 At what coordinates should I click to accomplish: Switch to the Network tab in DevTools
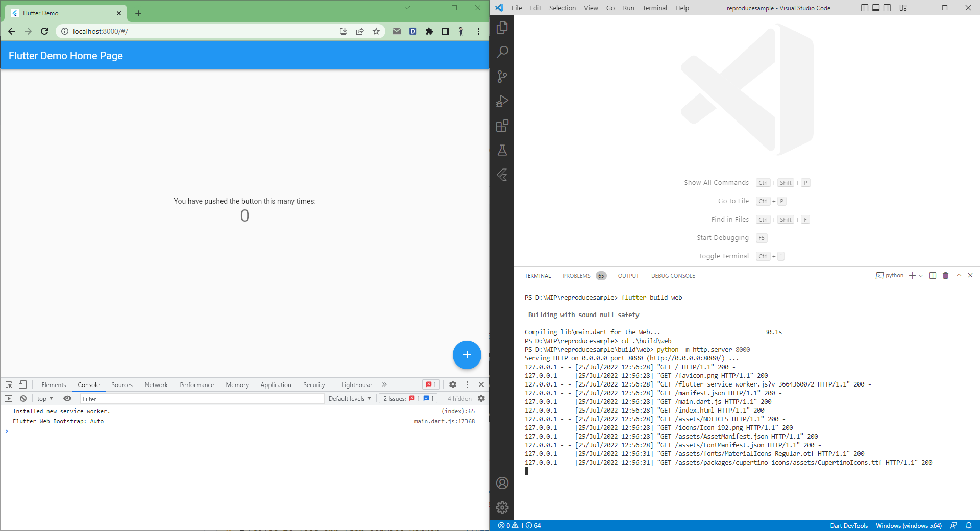[156, 384]
